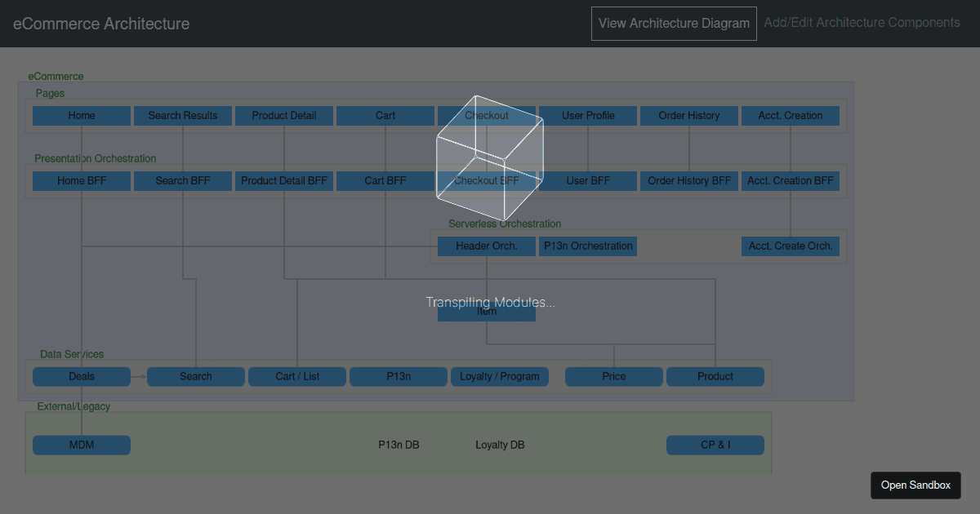
Task: Select the CP & I node
Action: pyautogui.click(x=715, y=445)
